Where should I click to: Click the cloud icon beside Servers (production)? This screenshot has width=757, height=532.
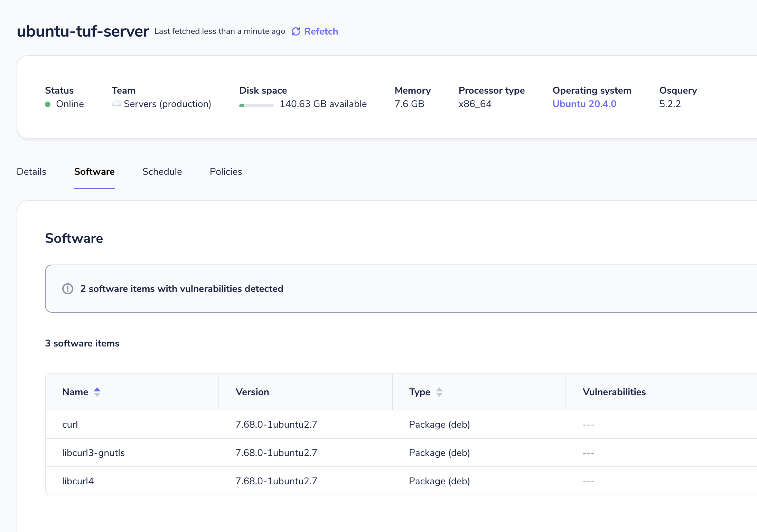pyautogui.click(x=116, y=104)
